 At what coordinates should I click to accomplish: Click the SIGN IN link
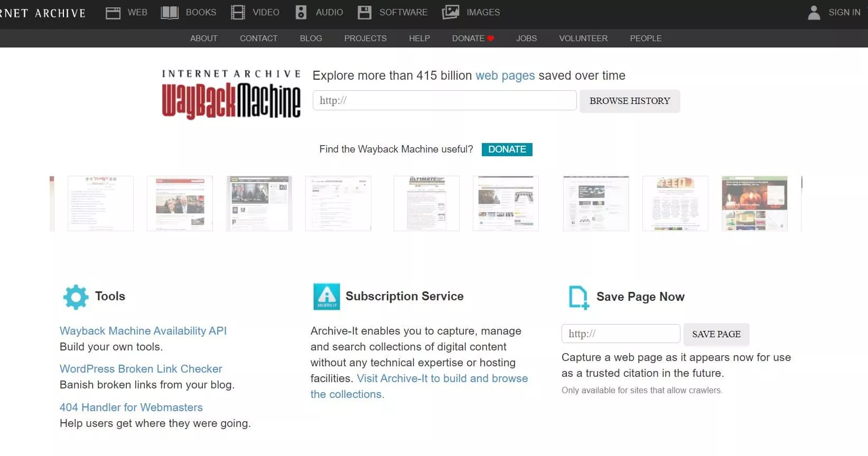point(844,12)
